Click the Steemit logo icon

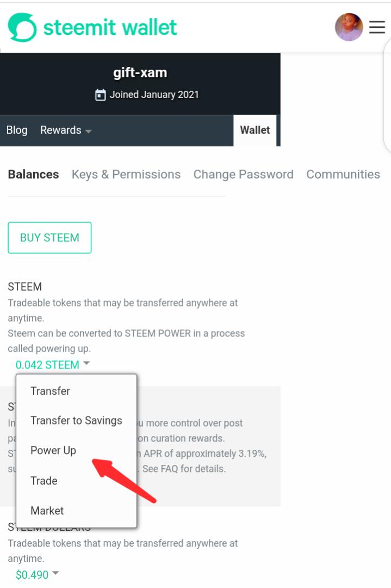click(22, 27)
